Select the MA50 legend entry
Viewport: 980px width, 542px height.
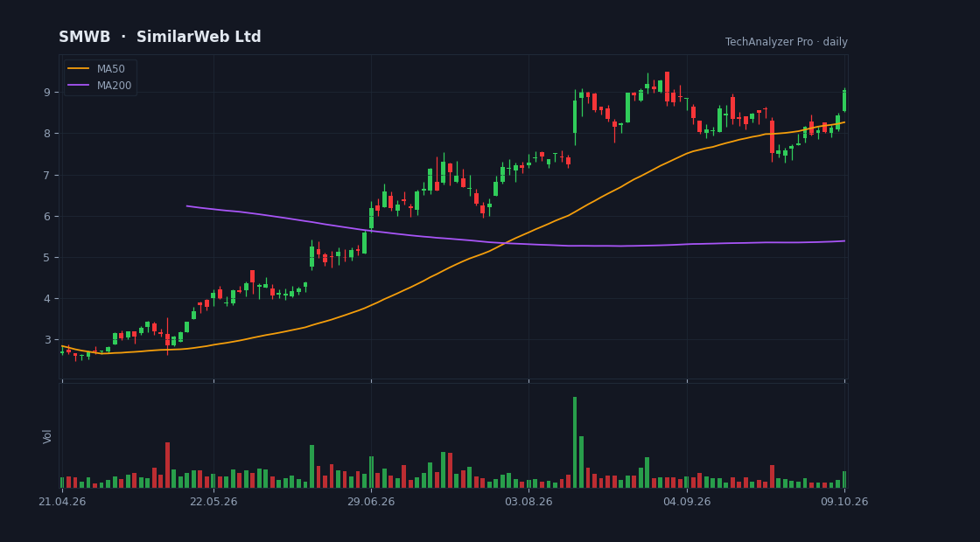(96, 69)
